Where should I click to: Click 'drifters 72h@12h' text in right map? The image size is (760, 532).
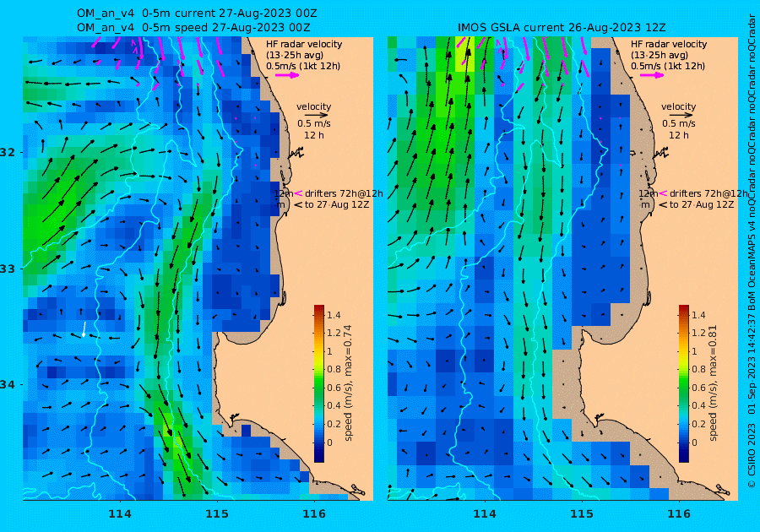click(708, 193)
